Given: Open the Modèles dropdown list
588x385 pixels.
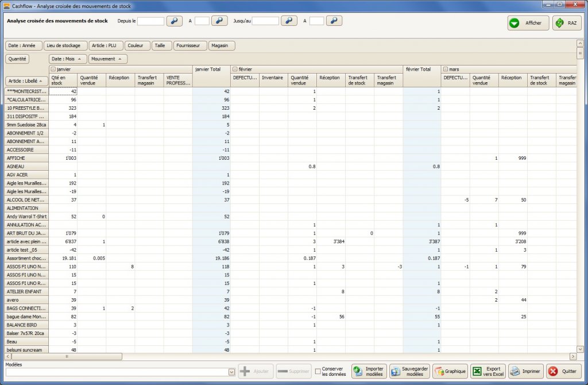Looking at the screenshot, I should [231, 372].
